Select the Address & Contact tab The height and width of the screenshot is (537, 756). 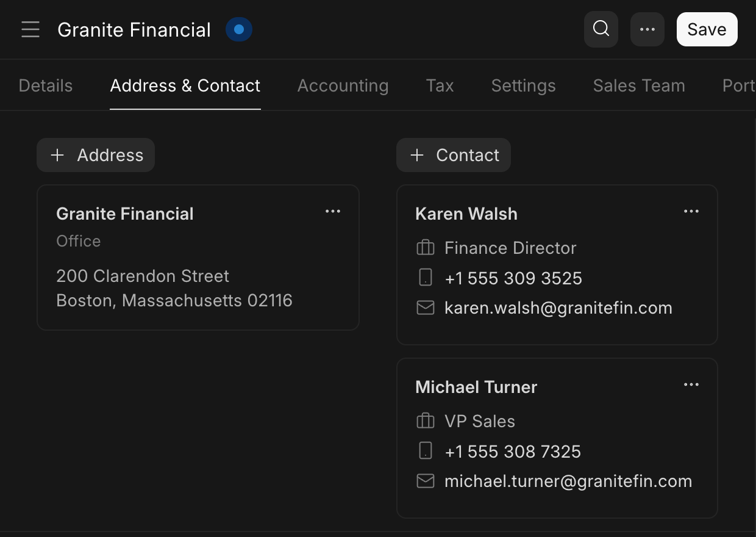185,85
